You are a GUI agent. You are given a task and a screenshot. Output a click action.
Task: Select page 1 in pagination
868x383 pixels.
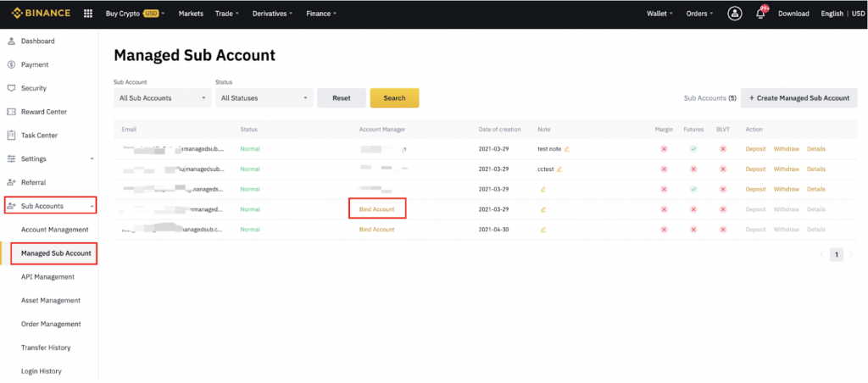[837, 255]
